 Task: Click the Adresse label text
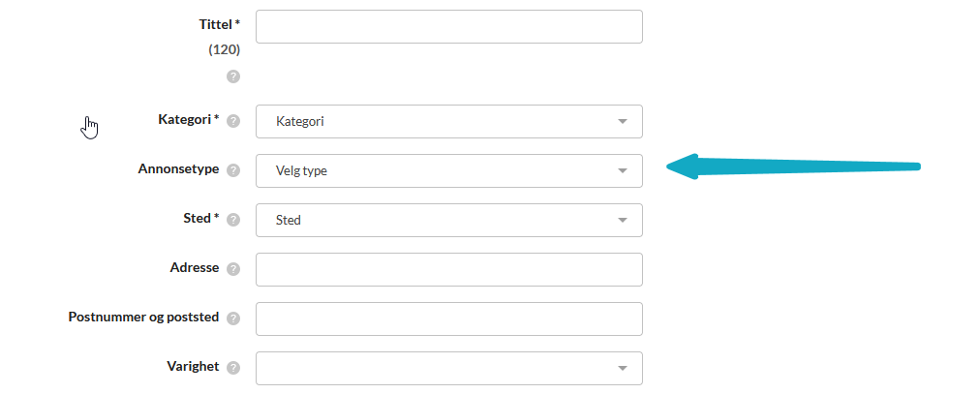click(194, 268)
